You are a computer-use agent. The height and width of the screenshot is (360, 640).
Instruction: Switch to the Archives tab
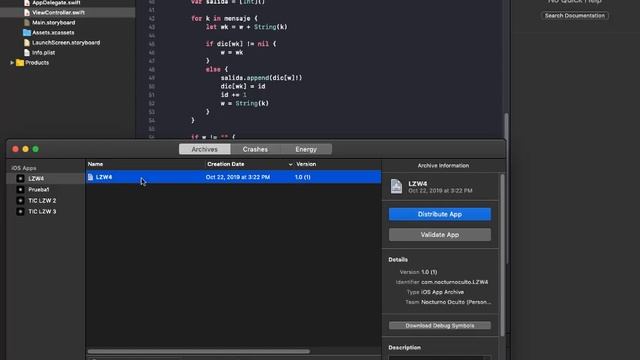pos(204,149)
